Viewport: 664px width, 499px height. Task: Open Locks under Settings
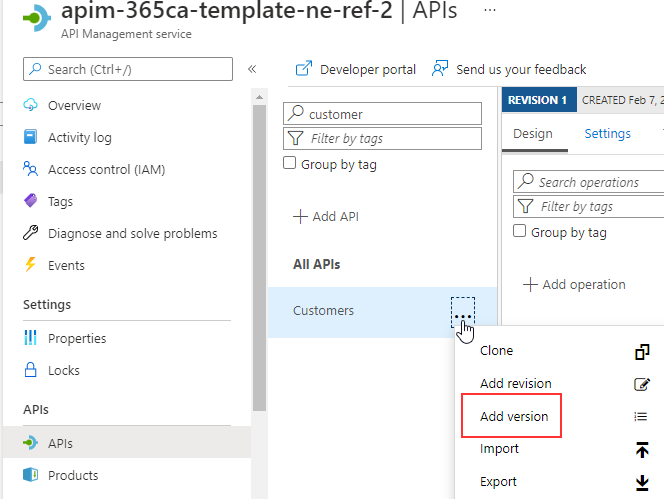tap(64, 371)
